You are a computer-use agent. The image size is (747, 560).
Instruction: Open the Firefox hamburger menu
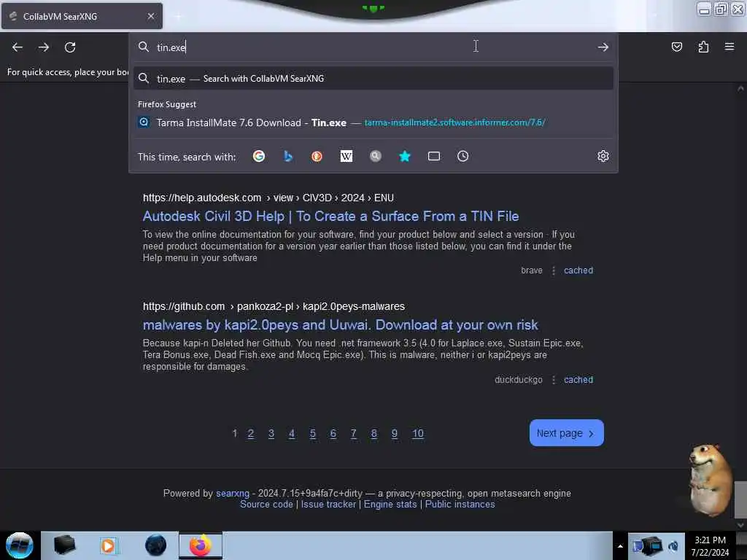[x=729, y=47]
